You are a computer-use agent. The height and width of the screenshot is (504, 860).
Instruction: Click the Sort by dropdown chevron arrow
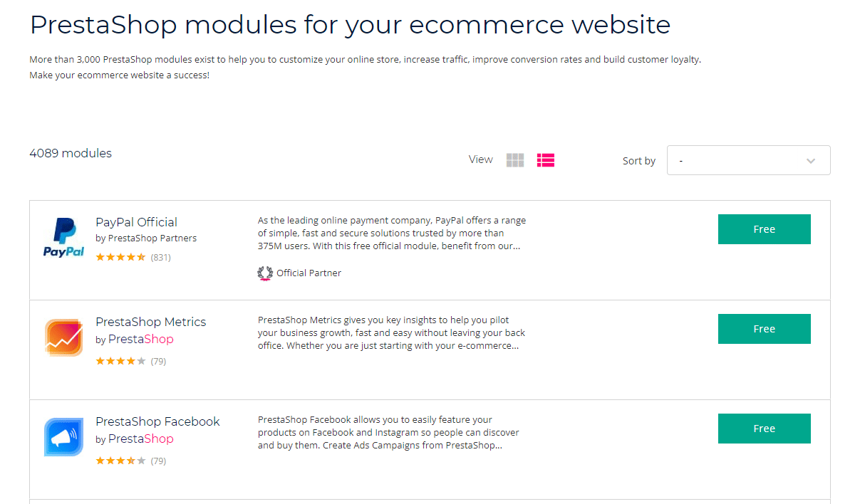click(809, 162)
